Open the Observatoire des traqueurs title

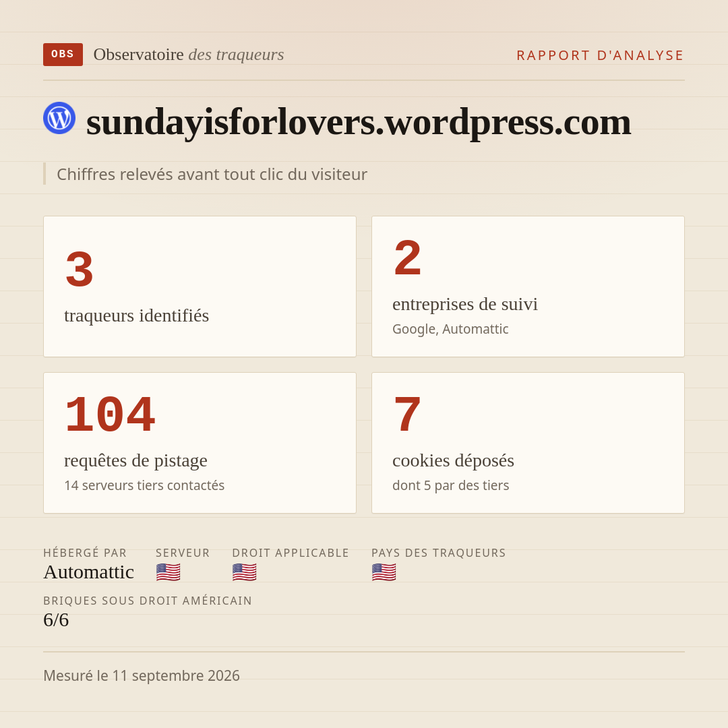pos(189,55)
